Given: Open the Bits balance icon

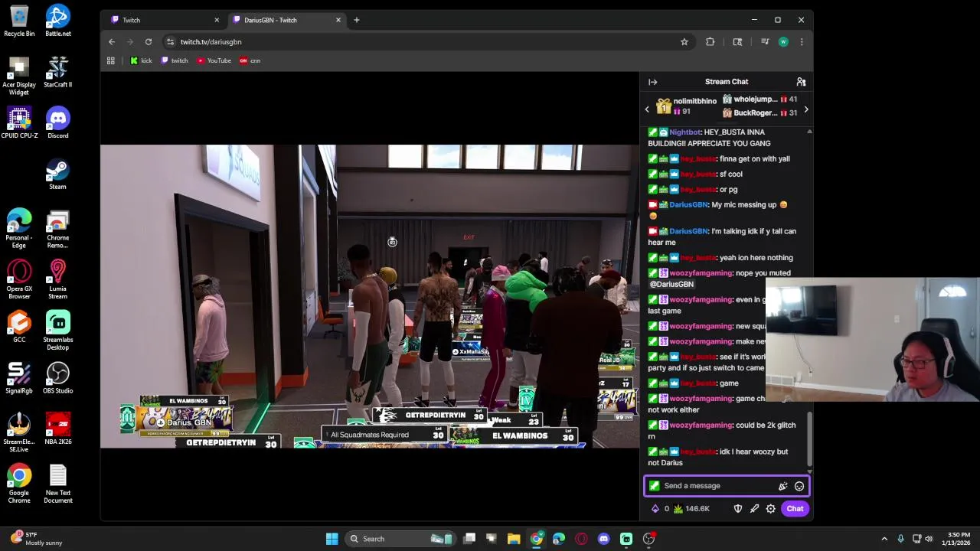Looking at the screenshot, I should 655,509.
